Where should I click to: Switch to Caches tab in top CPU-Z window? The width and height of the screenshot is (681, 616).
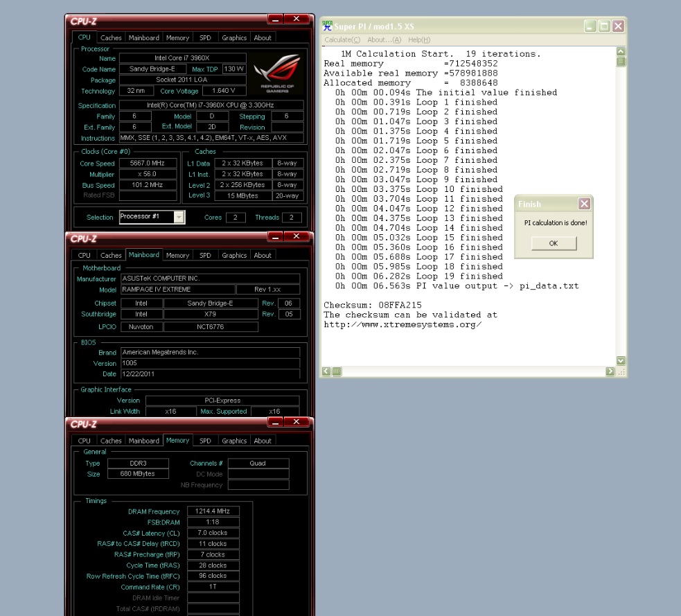click(x=111, y=38)
